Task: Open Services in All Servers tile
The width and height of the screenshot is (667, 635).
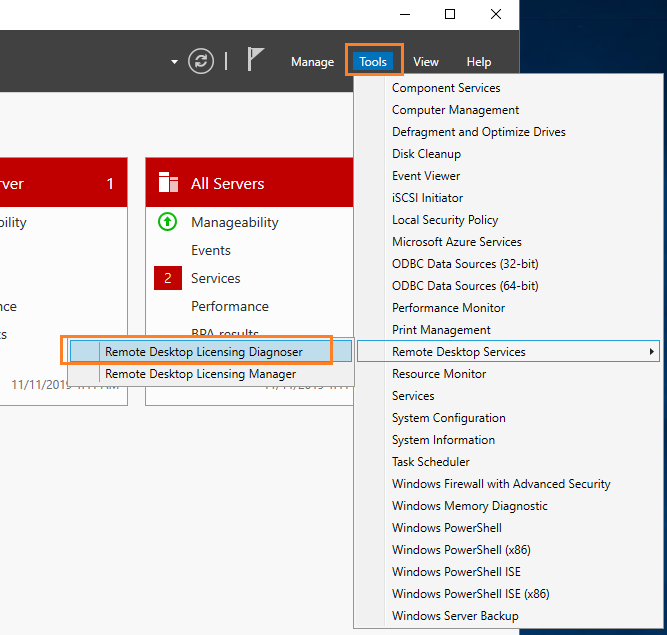Action: coord(215,278)
